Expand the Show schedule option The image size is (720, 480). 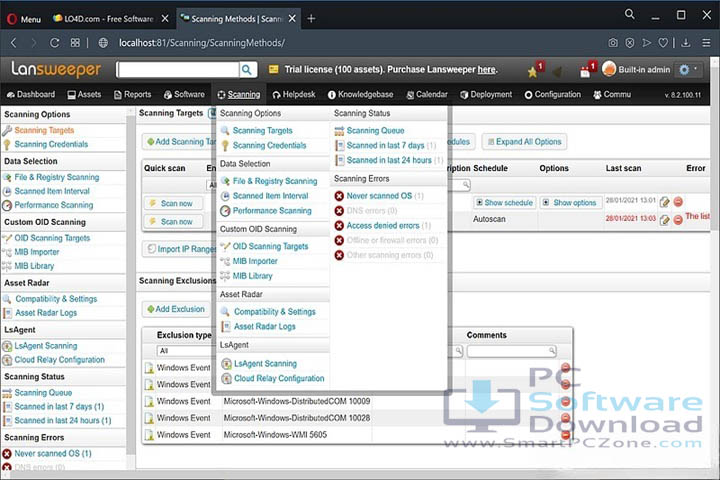505,202
